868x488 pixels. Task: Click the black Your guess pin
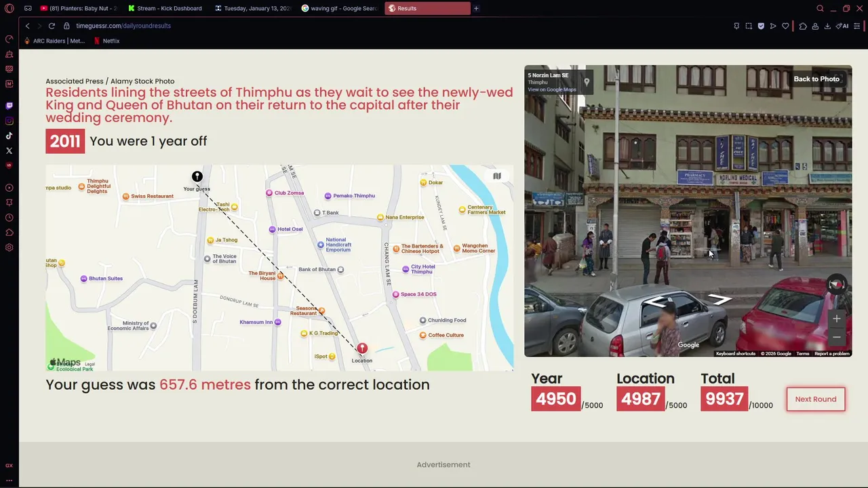[197, 177]
